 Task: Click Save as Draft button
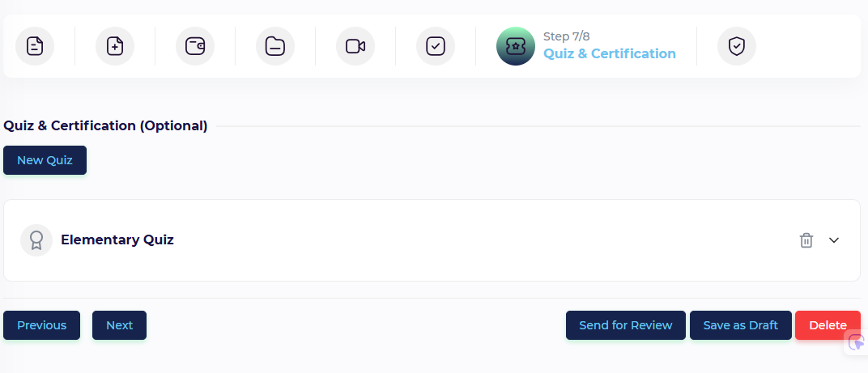pos(740,324)
